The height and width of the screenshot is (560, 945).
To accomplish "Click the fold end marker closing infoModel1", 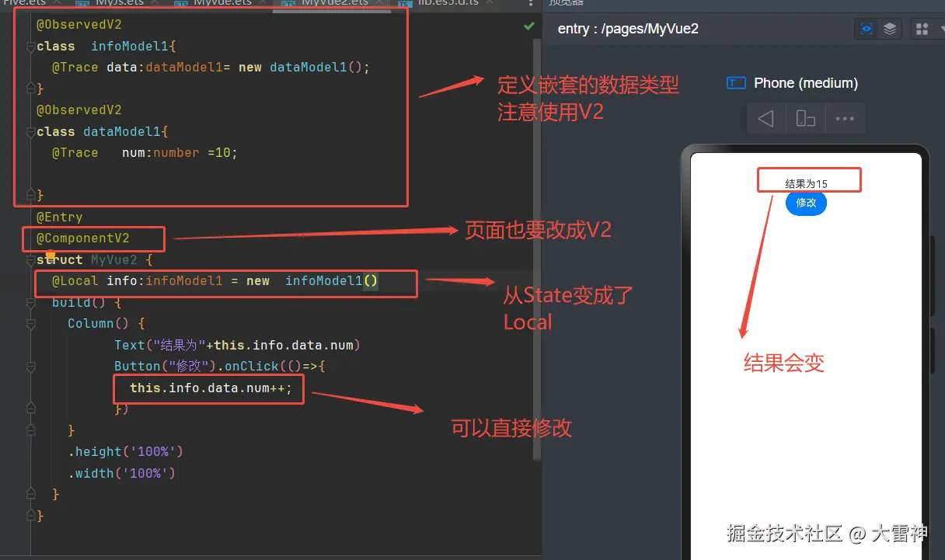I will [x=31, y=89].
